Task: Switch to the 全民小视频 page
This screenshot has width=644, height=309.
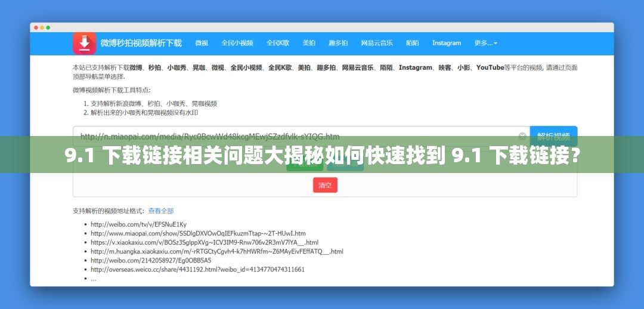Action: click(x=237, y=43)
